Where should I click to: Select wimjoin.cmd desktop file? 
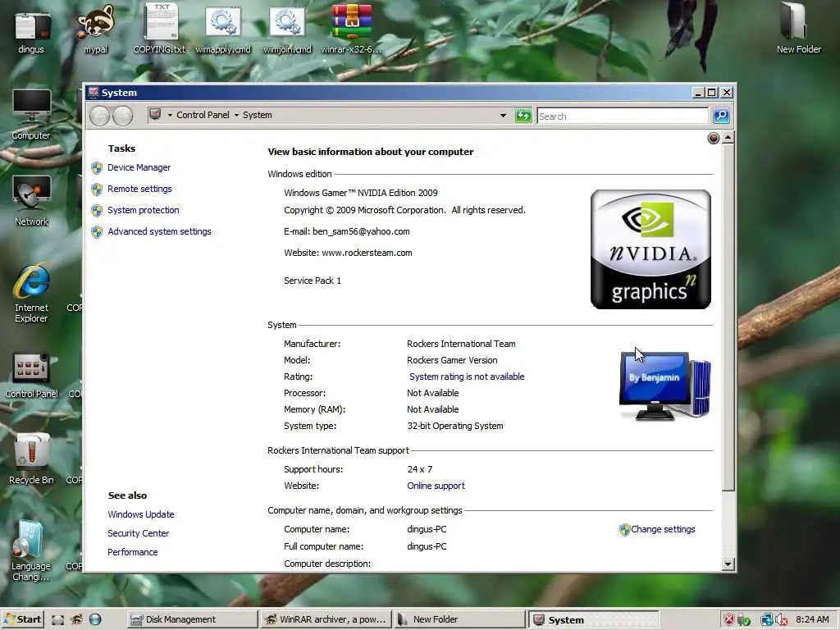point(287,30)
